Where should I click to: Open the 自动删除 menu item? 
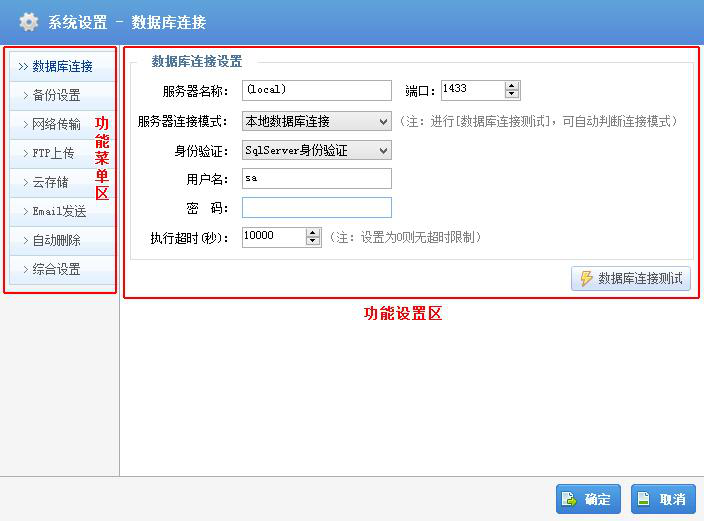62,241
